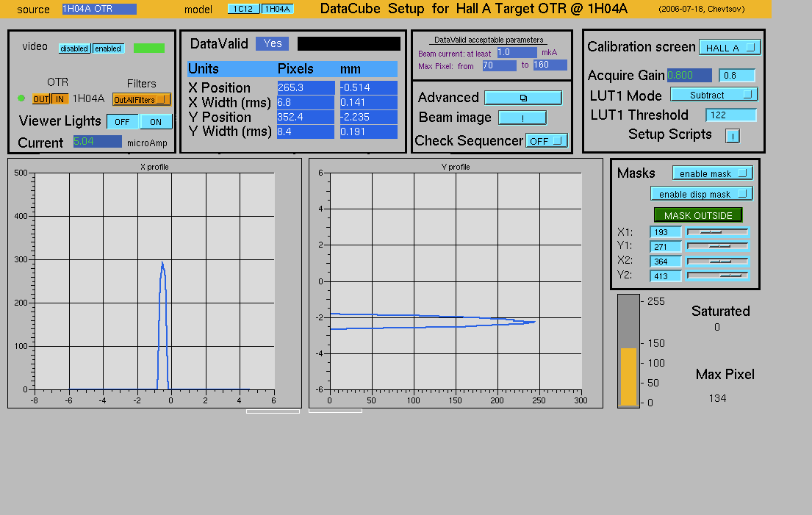Click the X profile plot
This screenshot has width=812, height=515.
(154, 283)
